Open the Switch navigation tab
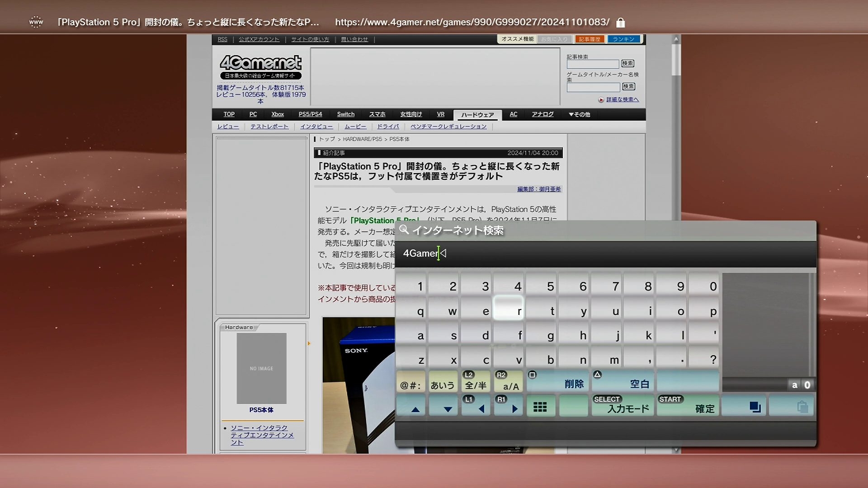Screen dimensions: 868x488 tap(346, 114)
